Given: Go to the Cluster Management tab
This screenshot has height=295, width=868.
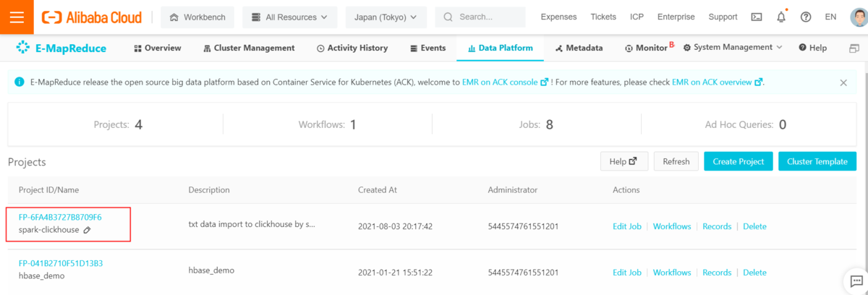Looking at the screenshot, I should coord(249,48).
